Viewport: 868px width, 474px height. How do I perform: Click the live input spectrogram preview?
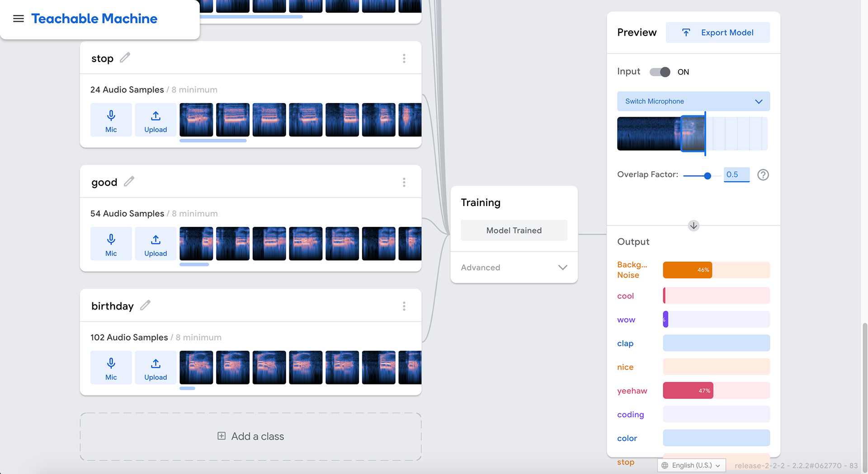(x=693, y=134)
